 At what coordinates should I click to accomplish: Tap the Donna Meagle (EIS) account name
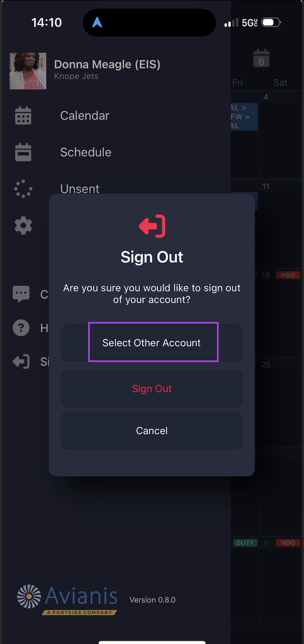tap(107, 64)
